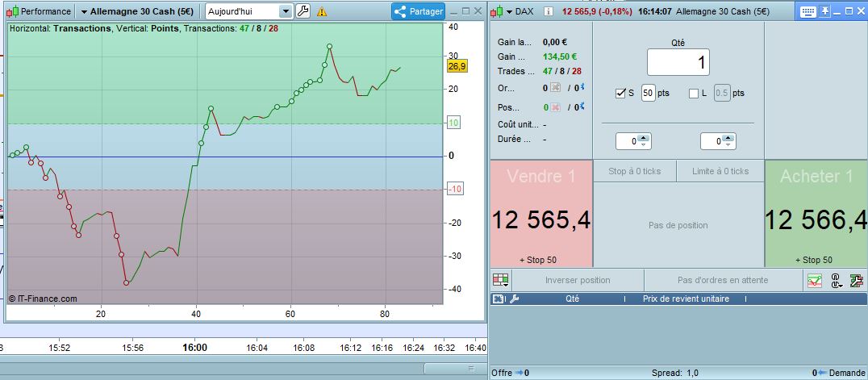Viewport: 868px width, 380px height.
Task: Click the horizontal scrollbar under the time axis
Action: [454, 369]
